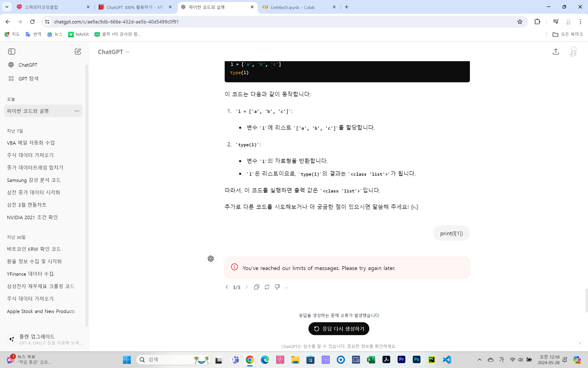Open the 모든 북마크 folder
The height and width of the screenshot is (368, 588).
pos(567,34)
